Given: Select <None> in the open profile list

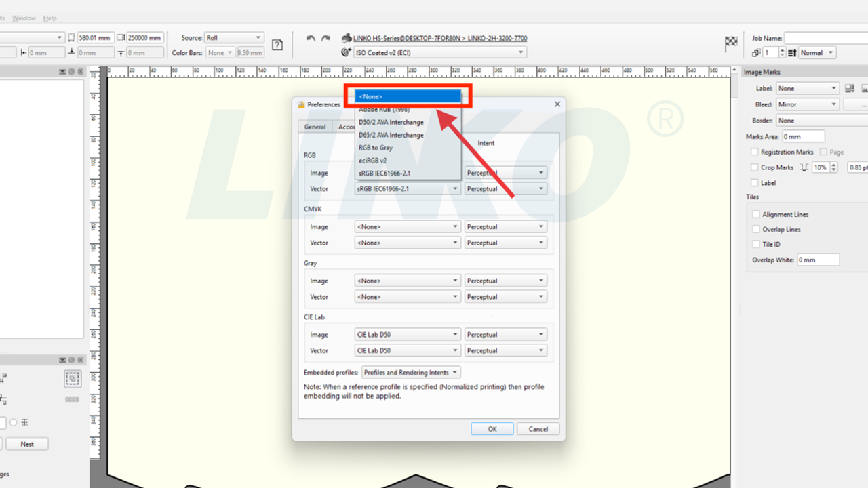Looking at the screenshot, I should point(408,96).
